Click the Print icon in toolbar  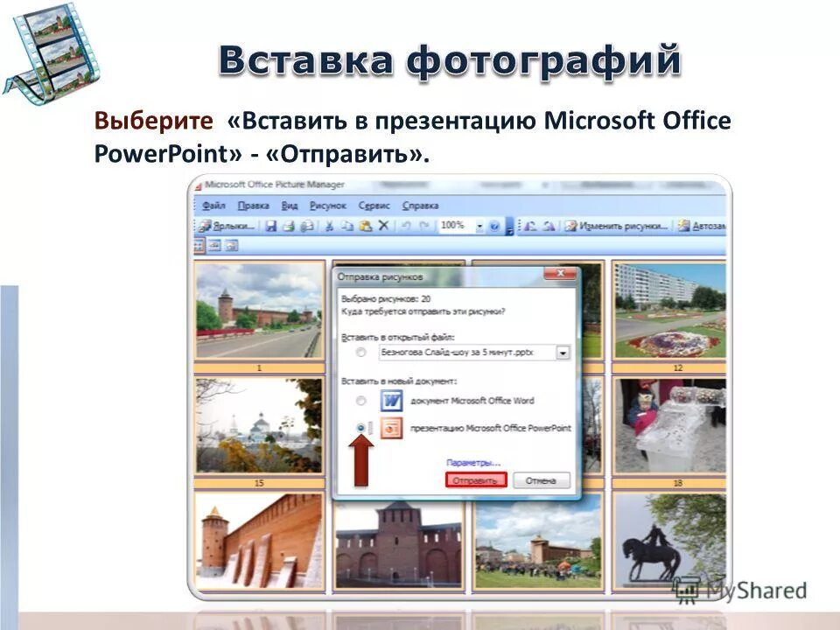289,226
